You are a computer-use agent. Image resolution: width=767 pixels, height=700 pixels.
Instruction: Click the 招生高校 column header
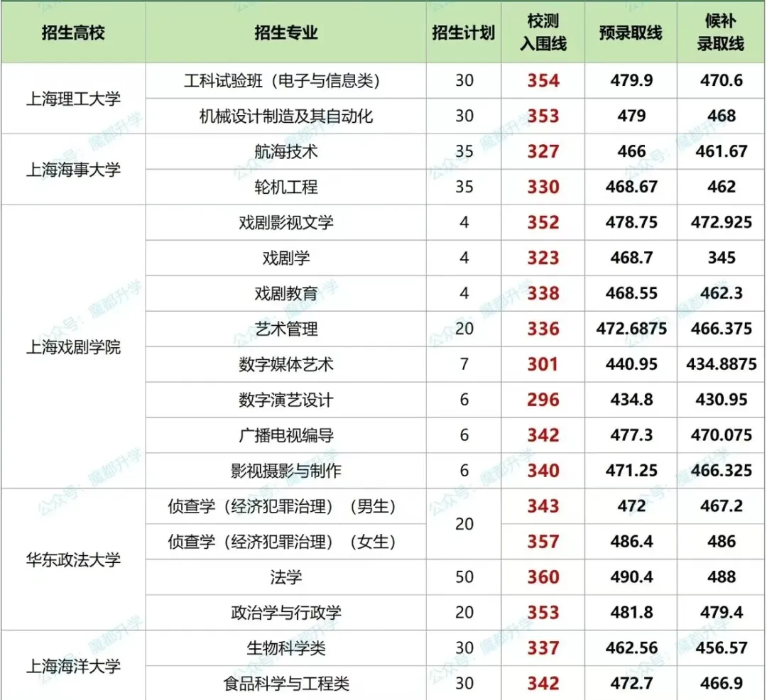click(73, 33)
